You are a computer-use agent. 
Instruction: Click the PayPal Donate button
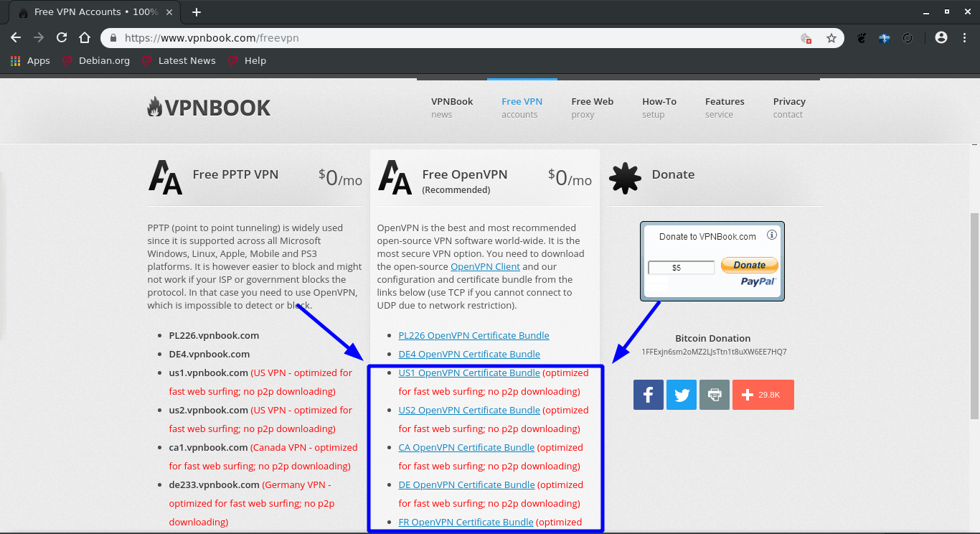point(749,265)
